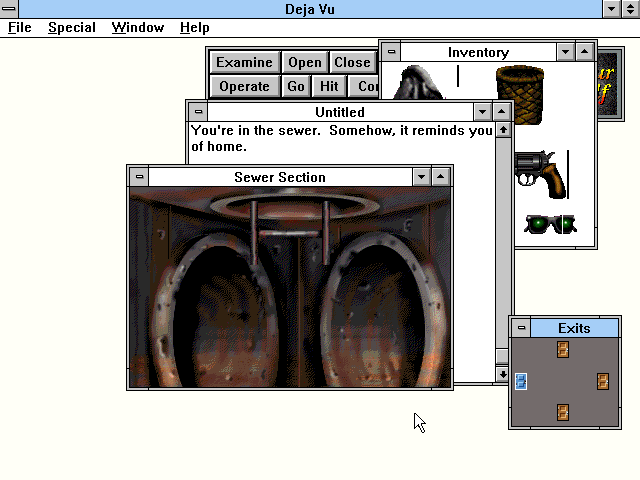Maximize the Sewer Section window
Viewport: 640px width, 480px height.
pos(441,177)
